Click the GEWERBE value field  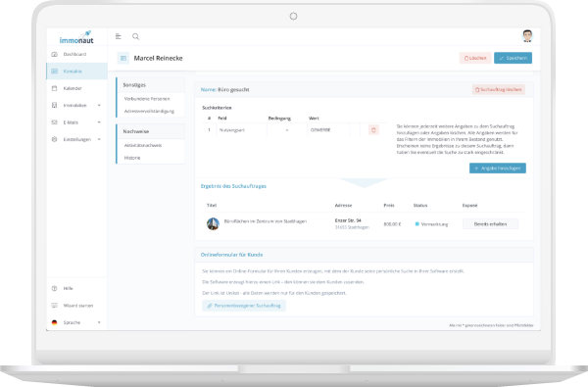point(328,130)
